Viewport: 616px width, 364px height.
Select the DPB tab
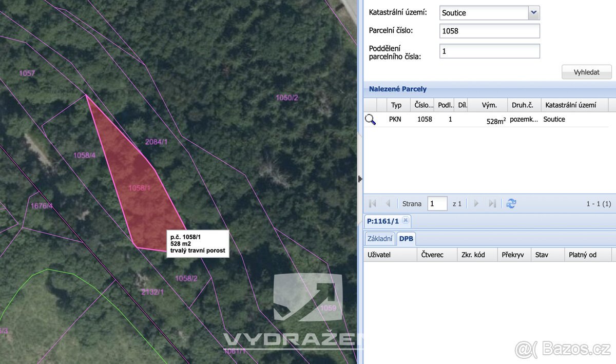[406, 239]
